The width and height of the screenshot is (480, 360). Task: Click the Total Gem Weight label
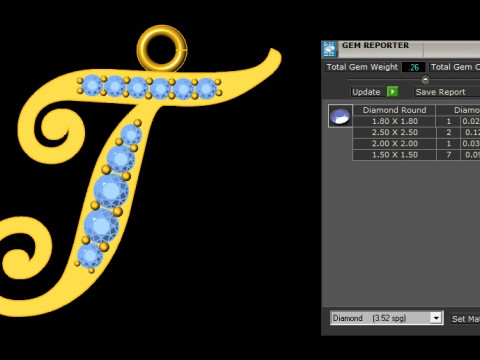click(362, 67)
